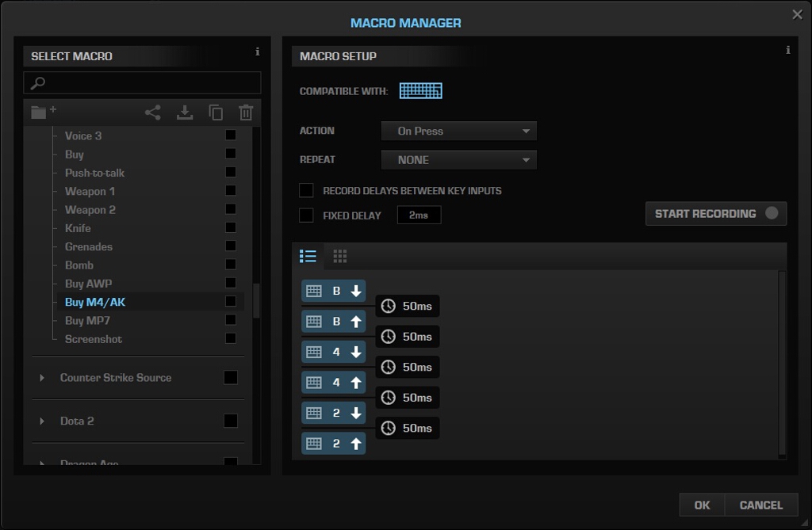The image size is (812, 530).
Task: Click the share macro icon
Action: 153,112
